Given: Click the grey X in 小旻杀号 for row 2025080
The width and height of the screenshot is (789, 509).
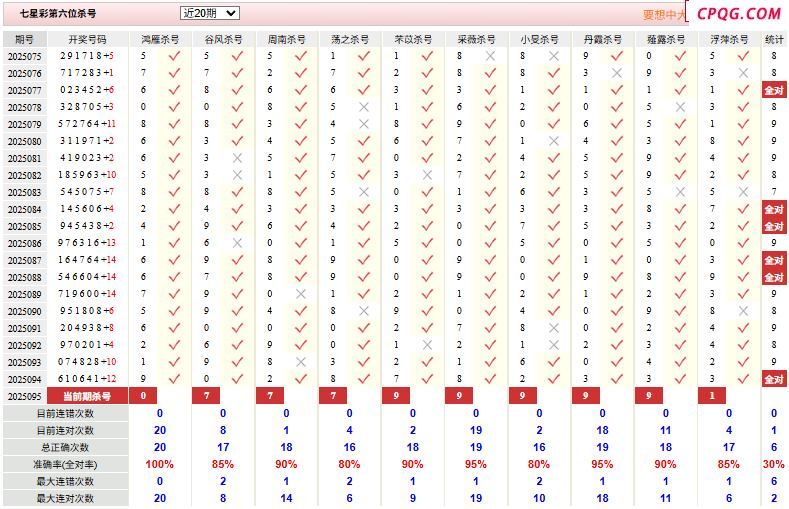Looking at the screenshot, I should 554,141.
